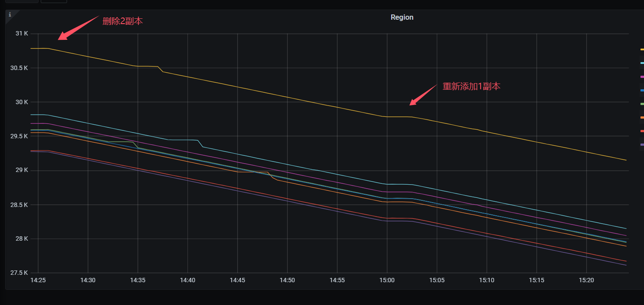
Task: Select the red legend series swatch
Action: (x=642, y=131)
